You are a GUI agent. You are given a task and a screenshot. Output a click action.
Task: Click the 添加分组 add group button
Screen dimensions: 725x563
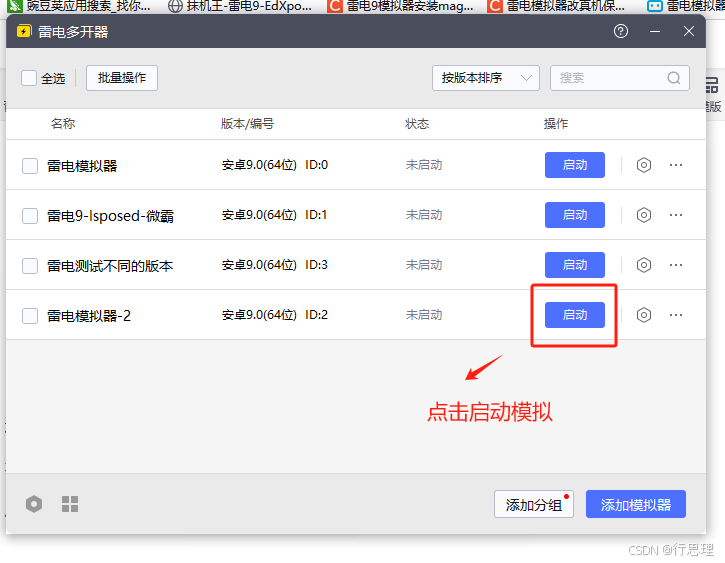pos(534,504)
